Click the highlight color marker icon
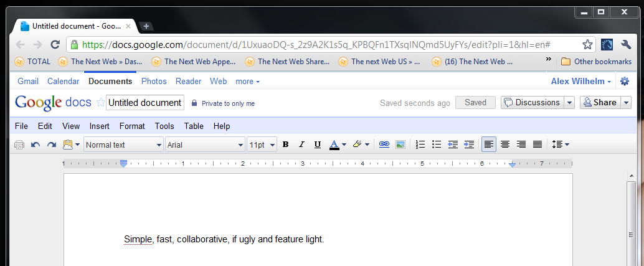The height and width of the screenshot is (266, 644). pos(357,145)
